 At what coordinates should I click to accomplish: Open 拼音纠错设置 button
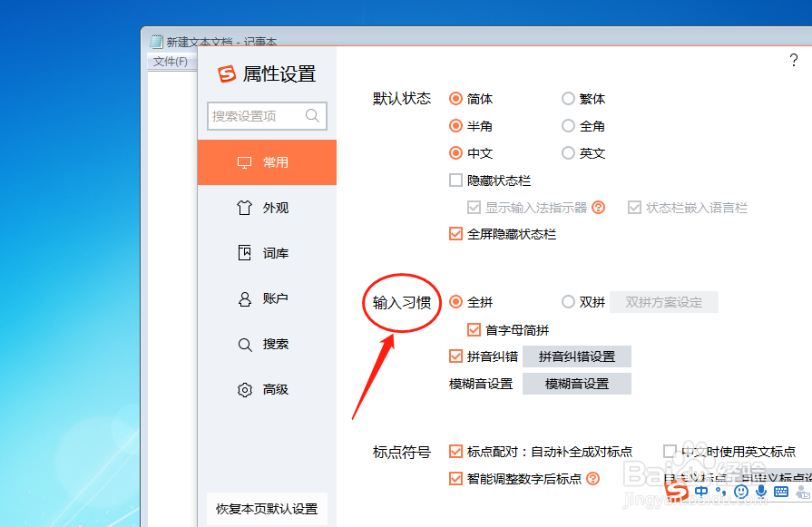[x=577, y=356]
